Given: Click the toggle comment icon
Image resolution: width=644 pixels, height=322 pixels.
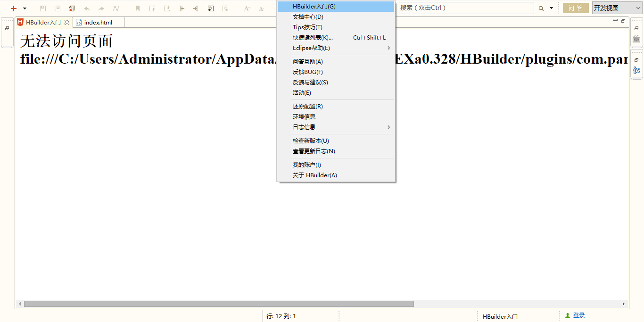Looking at the screenshot, I should [116, 8].
